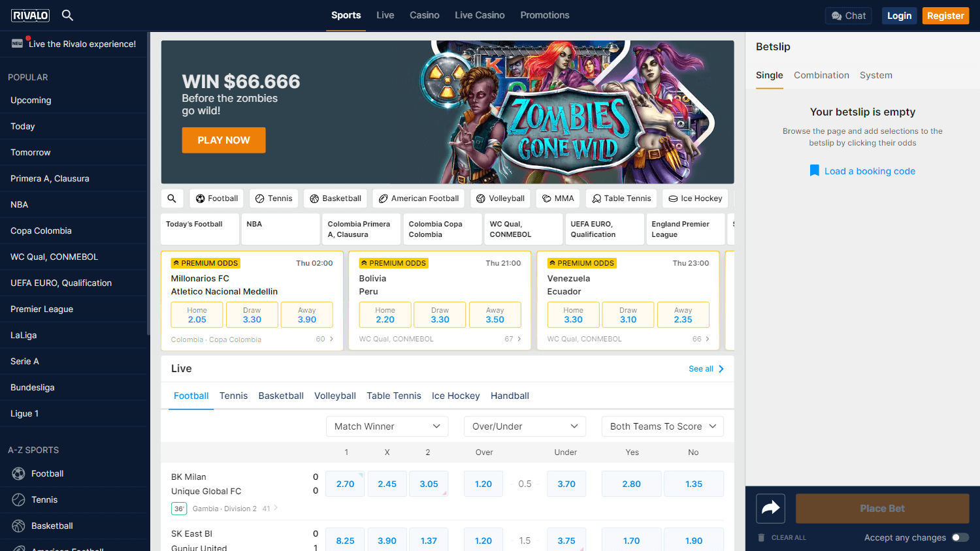
Task: Toggle Accept any changes switch
Action: point(960,538)
